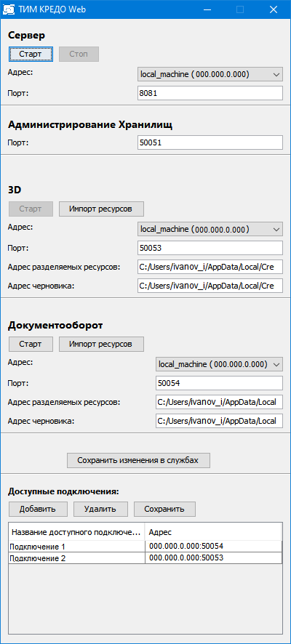This screenshot has width=291, height=644.
Task: Click Импорт ресурсов in Документооборот section
Action: point(101,344)
